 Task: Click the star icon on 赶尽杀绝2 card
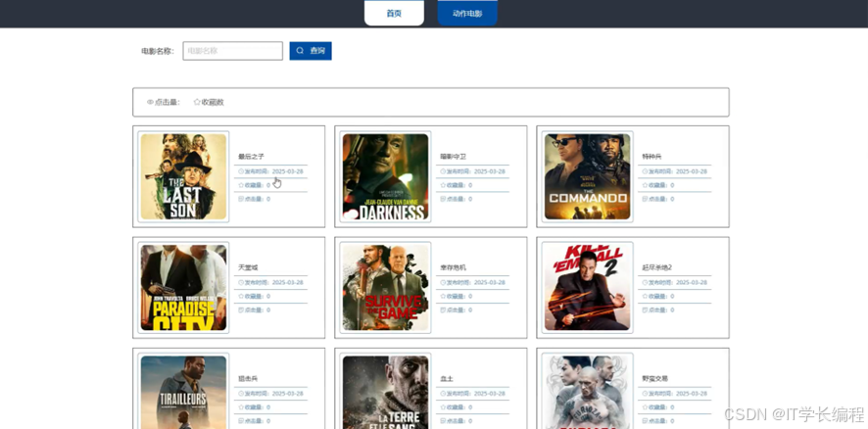pyautogui.click(x=645, y=296)
